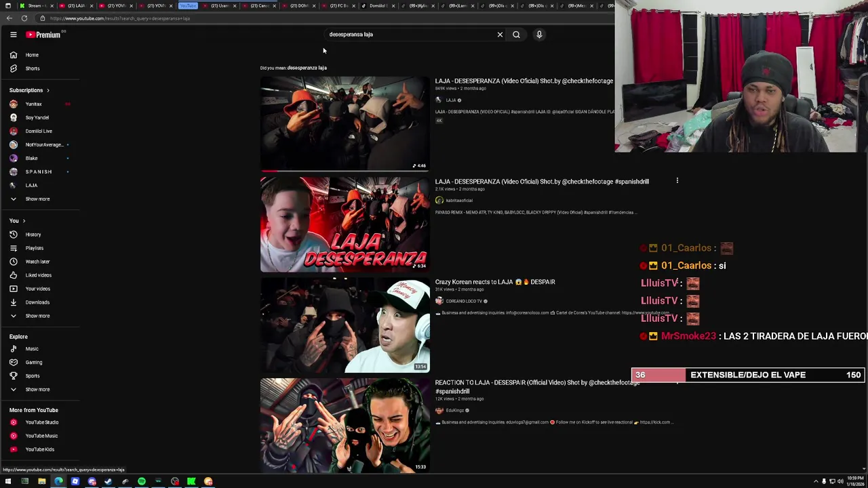
Task: Open Domiilol Live channel in sidebar
Action: click(x=40, y=131)
